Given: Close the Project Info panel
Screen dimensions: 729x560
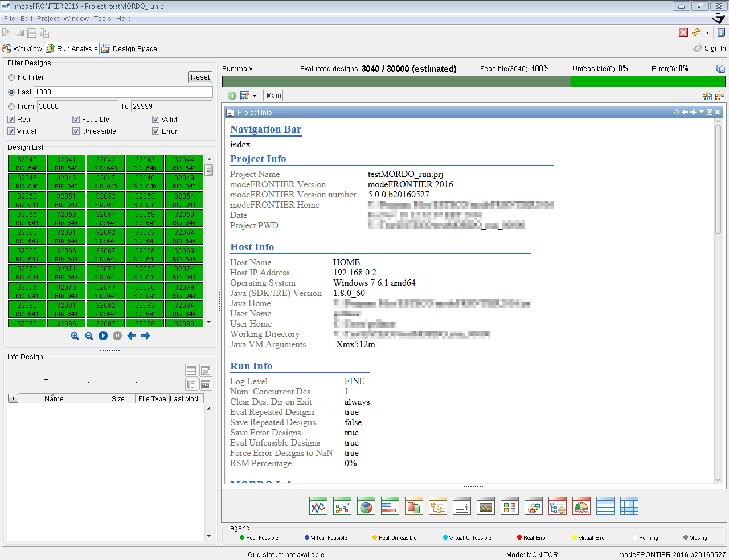Looking at the screenshot, I should pos(718,112).
